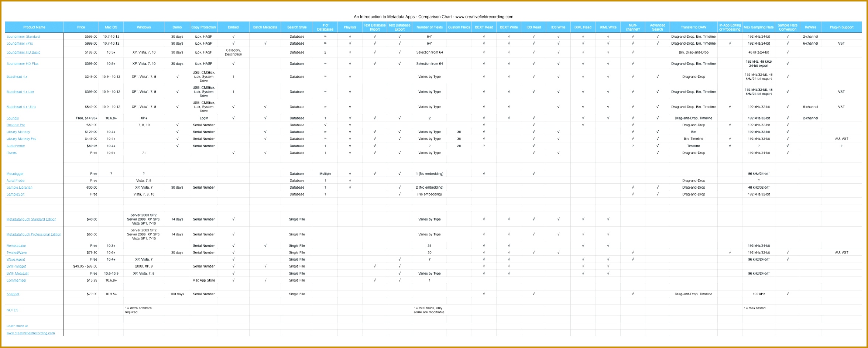868x348 pixels.
Task: Open the Basehead 4.x Ultra link
Action: click(x=21, y=107)
